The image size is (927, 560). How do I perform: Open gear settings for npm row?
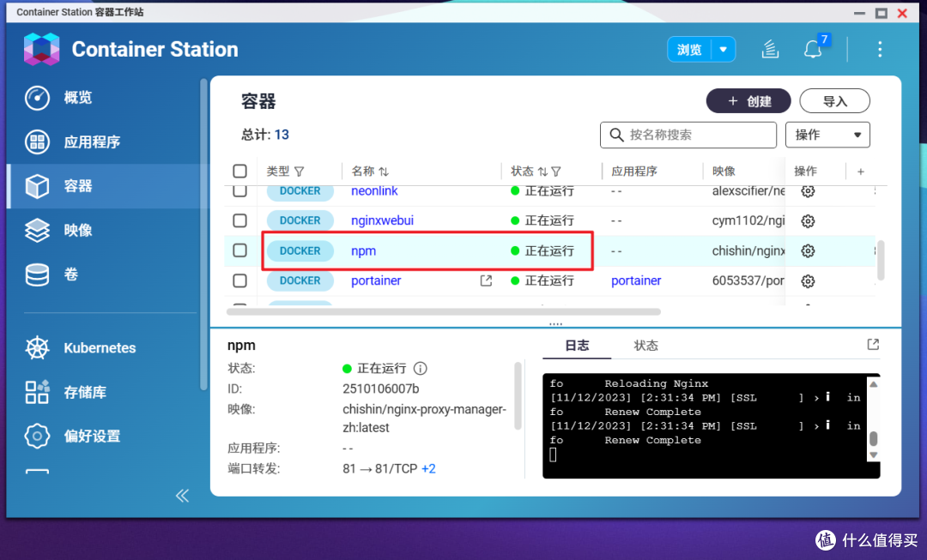808,251
